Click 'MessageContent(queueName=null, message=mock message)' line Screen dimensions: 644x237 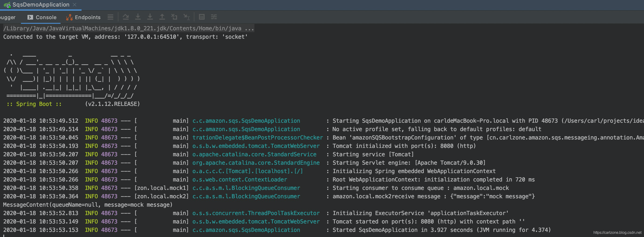(88, 205)
